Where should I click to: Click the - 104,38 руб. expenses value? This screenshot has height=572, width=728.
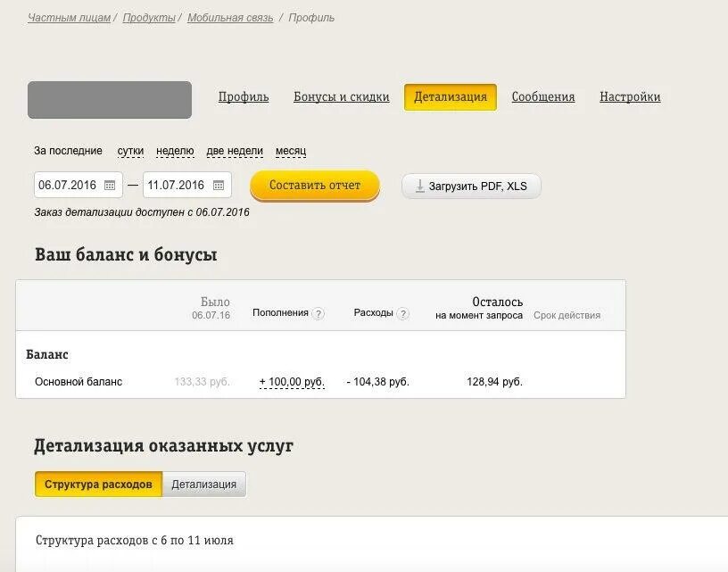click(x=378, y=382)
